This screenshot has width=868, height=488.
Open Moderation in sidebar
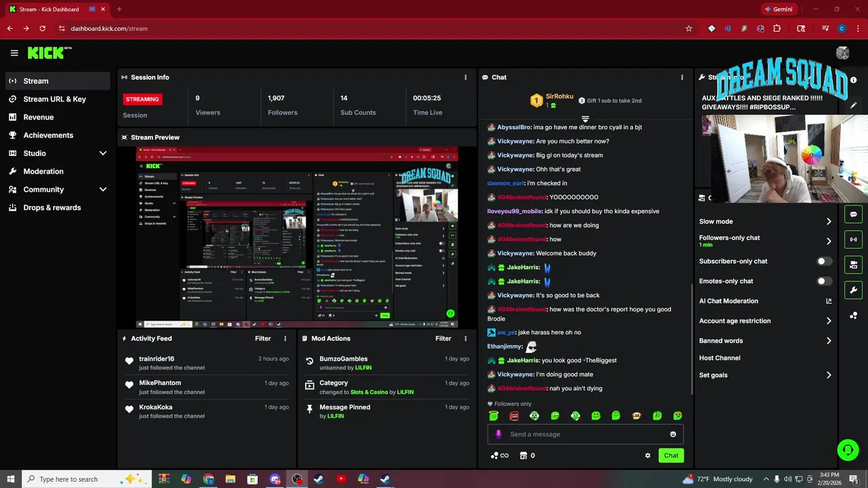coord(58,171)
